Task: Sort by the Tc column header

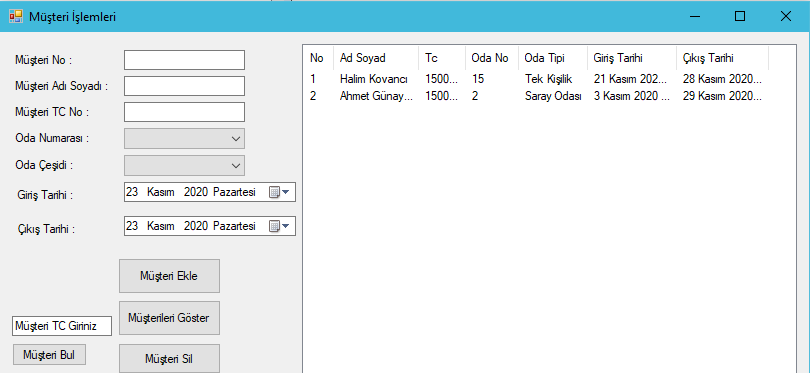Action: [x=442, y=58]
